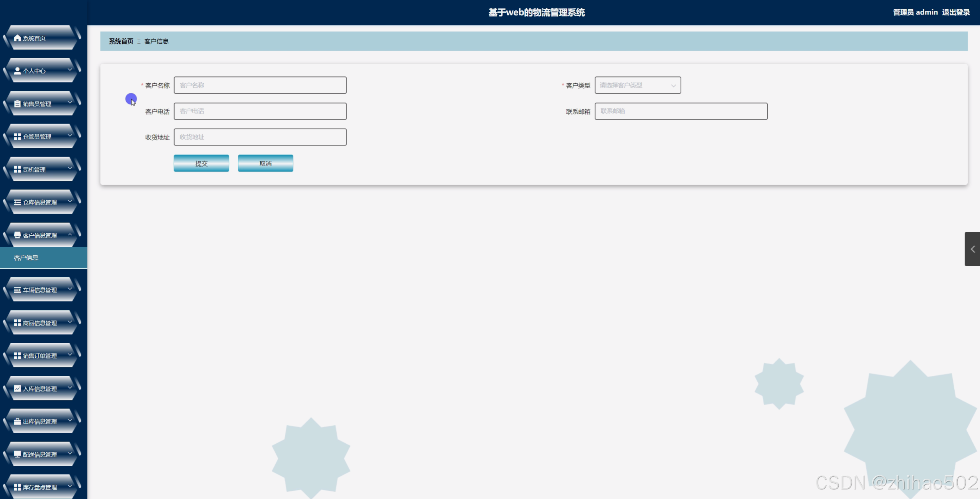980x499 pixels.
Task: Click the briefcase icon for 出库信息管理
Action: point(17,421)
